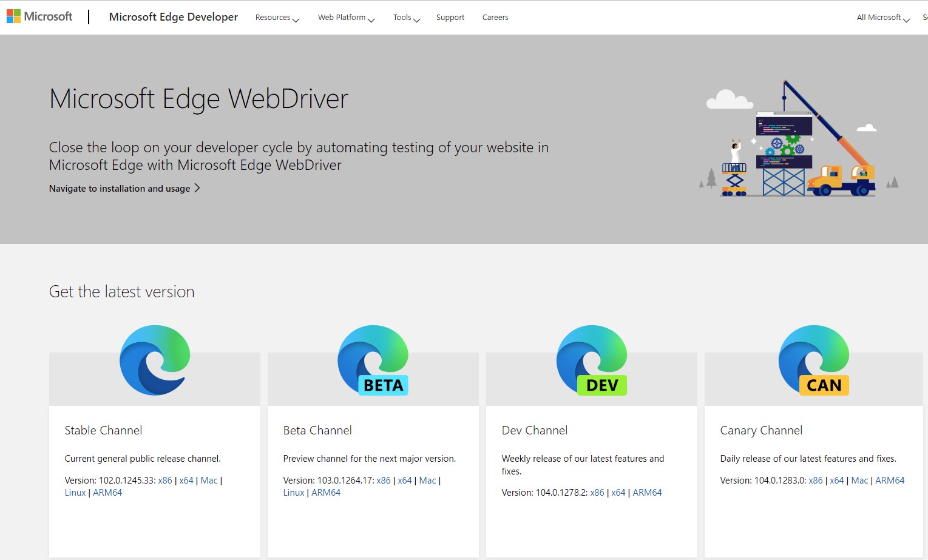The image size is (928, 560).
Task: Open the Support page
Action: tap(450, 18)
